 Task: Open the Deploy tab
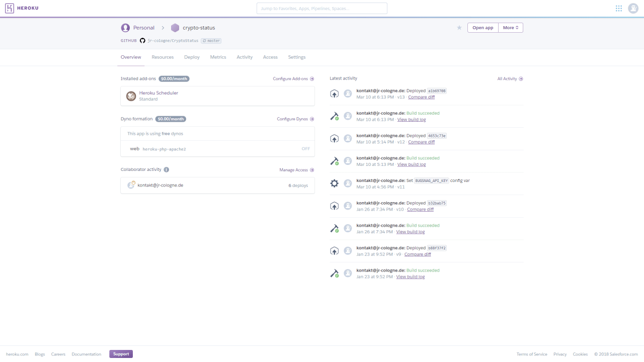click(x=192, y=57)
